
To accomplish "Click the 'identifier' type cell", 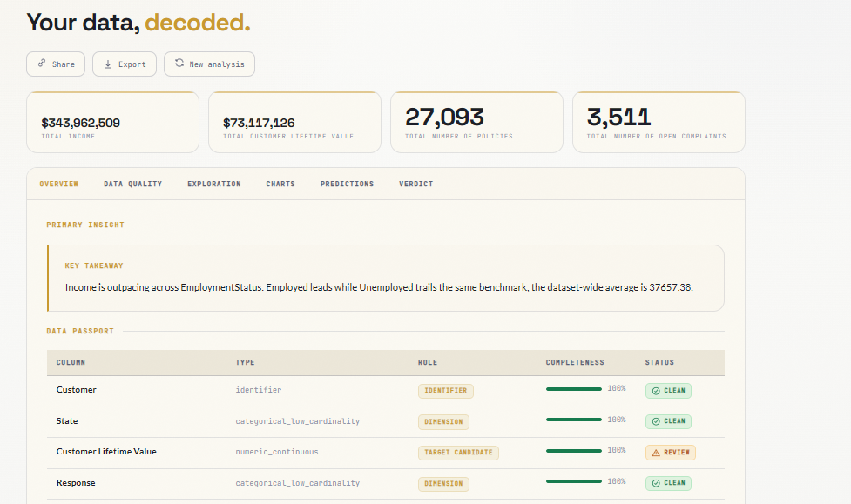I will click(x=259, y=390).
